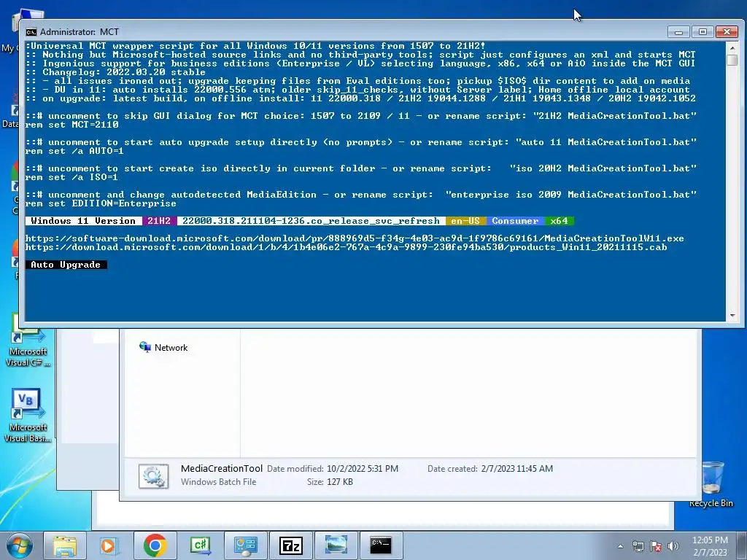Select the Microsoft Visual Basic desktop shortcut
The width and height of the screenshot is (747, 560).
(28, 415)
